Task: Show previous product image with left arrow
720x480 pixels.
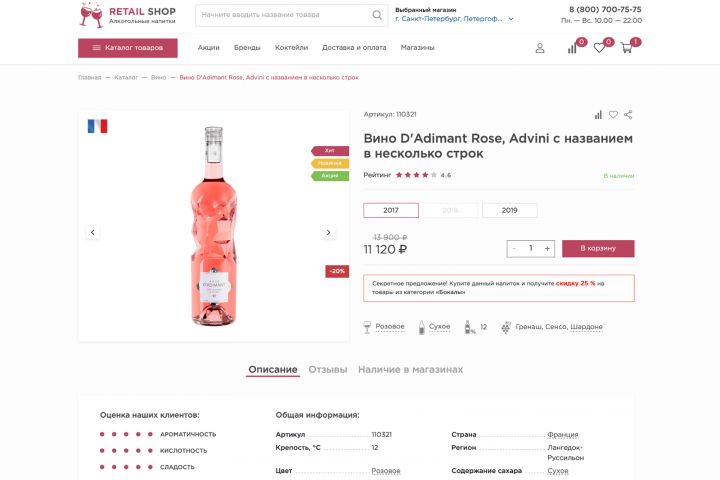Action: click(x=93, y=232)
